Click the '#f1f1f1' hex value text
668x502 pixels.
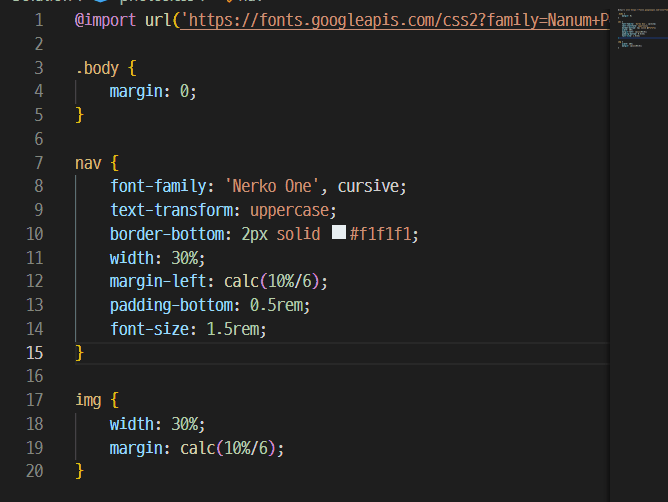pyautogui.click(x=380, y=234)
